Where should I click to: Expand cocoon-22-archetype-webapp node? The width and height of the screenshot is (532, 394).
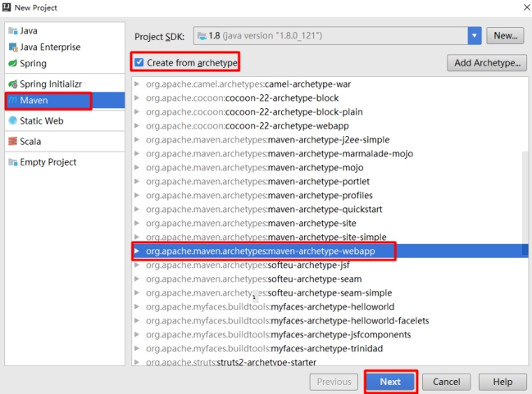137,125
